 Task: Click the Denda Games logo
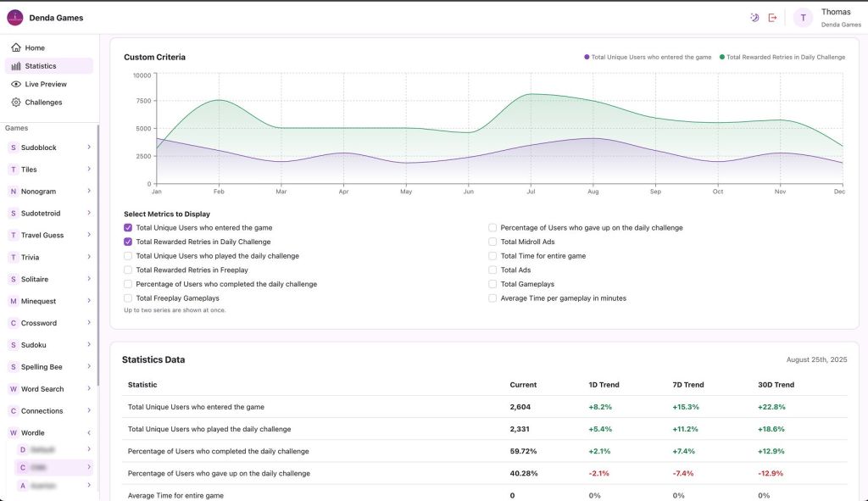[x=15, y=18]
